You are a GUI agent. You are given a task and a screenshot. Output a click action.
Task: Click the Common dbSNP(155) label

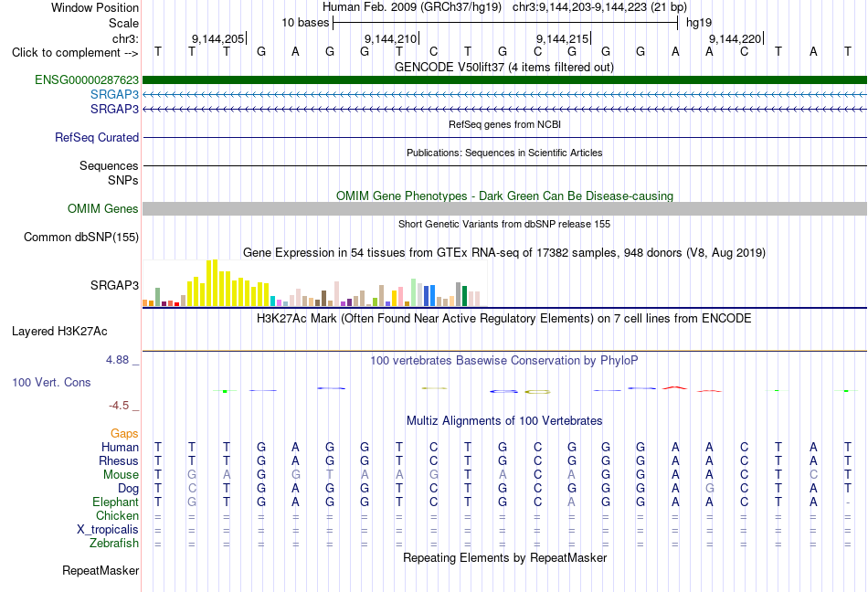(x=81, y=237)
